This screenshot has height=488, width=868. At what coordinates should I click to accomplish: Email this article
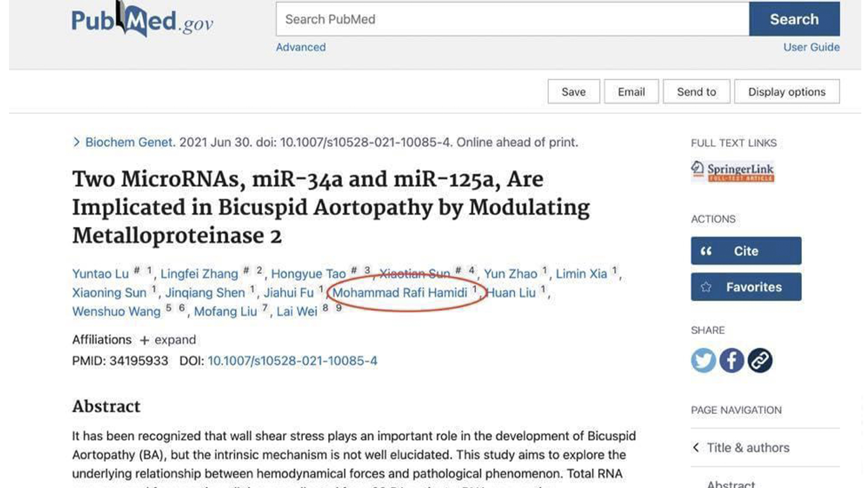(631, 92)
